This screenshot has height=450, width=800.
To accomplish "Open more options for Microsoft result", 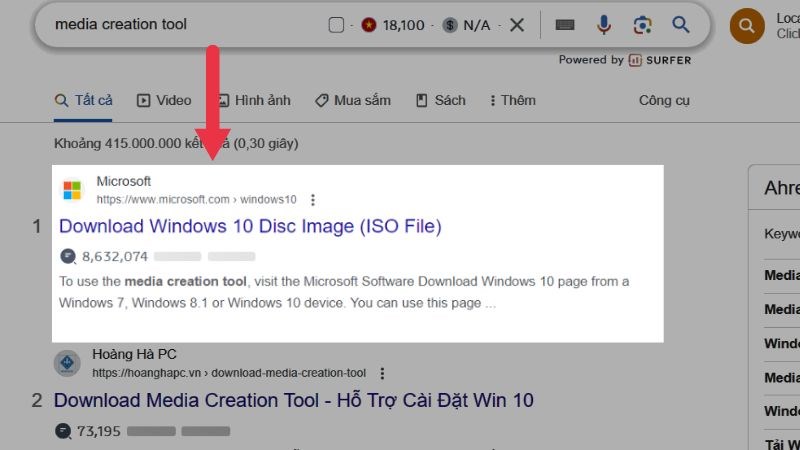I will tap(313, 199).
